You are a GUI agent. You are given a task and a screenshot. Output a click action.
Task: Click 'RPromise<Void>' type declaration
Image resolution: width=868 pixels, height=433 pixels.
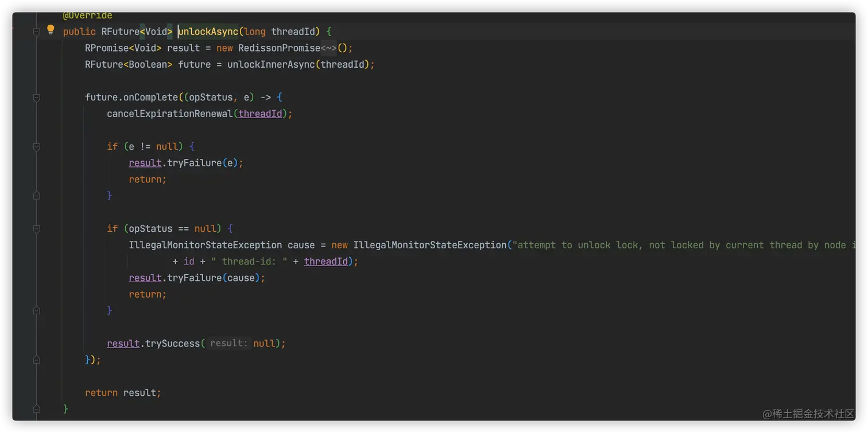point(123,48)
